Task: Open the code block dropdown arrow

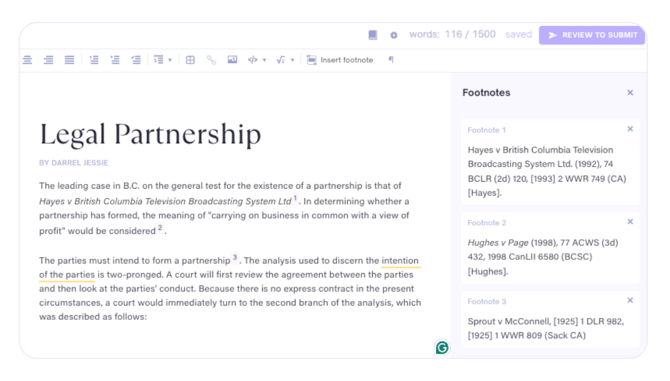Action: pos(264,60)
